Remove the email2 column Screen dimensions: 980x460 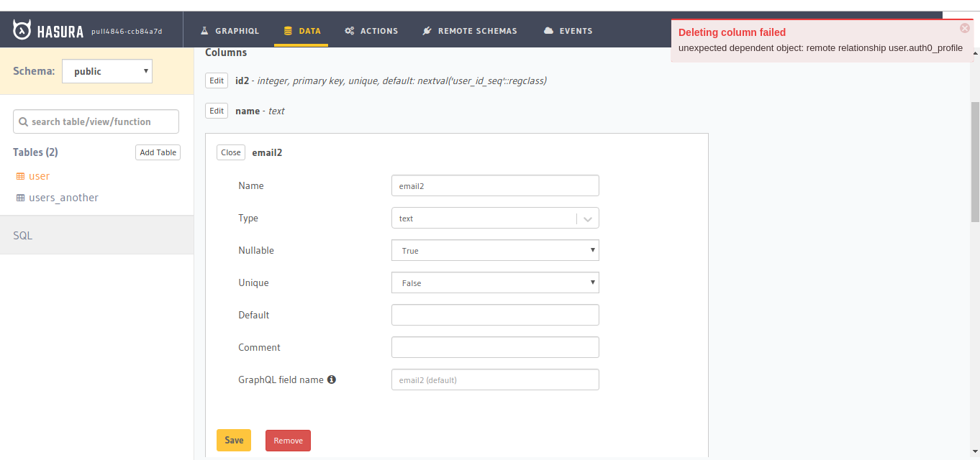[x=288, y=441]
